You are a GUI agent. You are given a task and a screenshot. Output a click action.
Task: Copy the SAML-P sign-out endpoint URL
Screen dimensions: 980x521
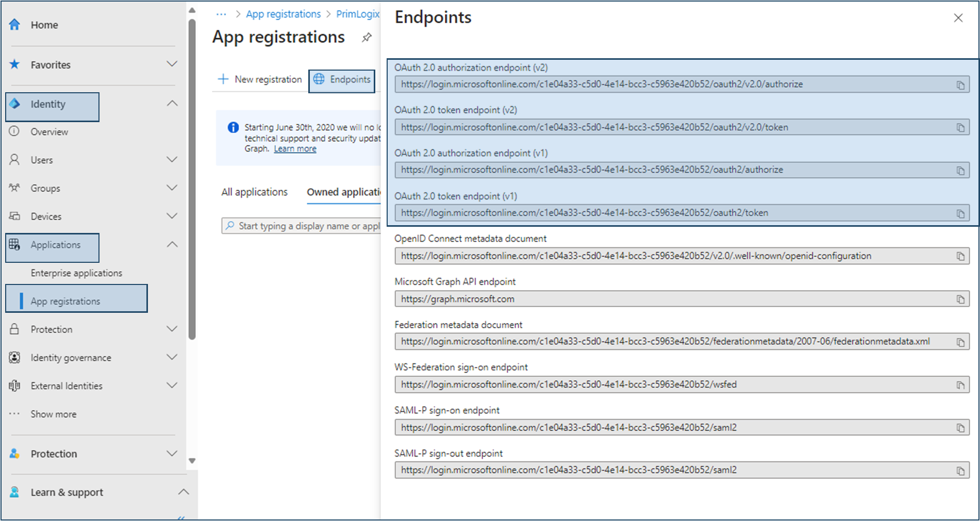pyautogui.click(x=960, y=471)
